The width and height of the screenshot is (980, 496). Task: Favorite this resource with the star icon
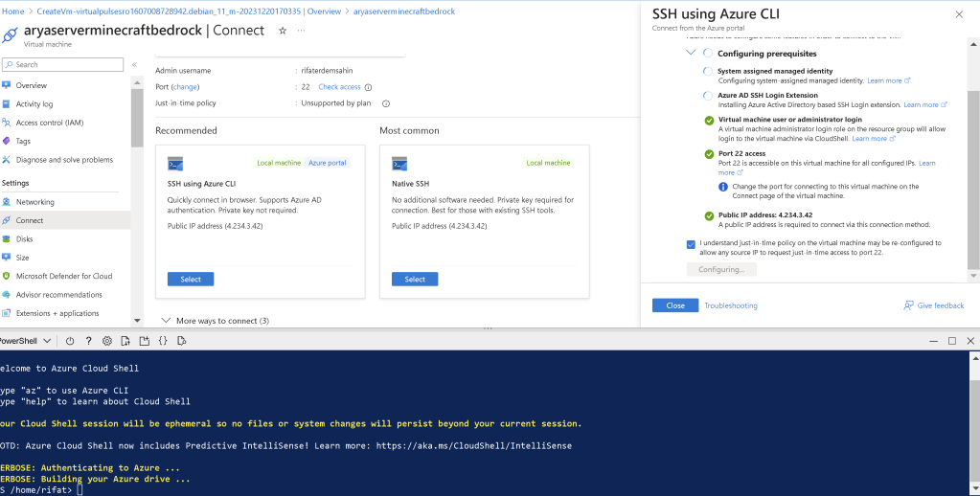coord(283,30)
